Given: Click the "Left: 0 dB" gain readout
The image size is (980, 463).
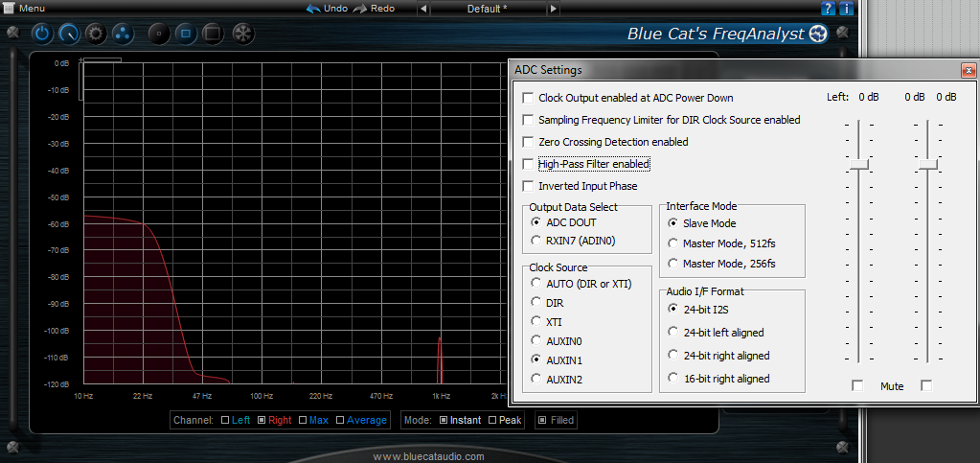Looking at the screenshot, I should 854,97.
